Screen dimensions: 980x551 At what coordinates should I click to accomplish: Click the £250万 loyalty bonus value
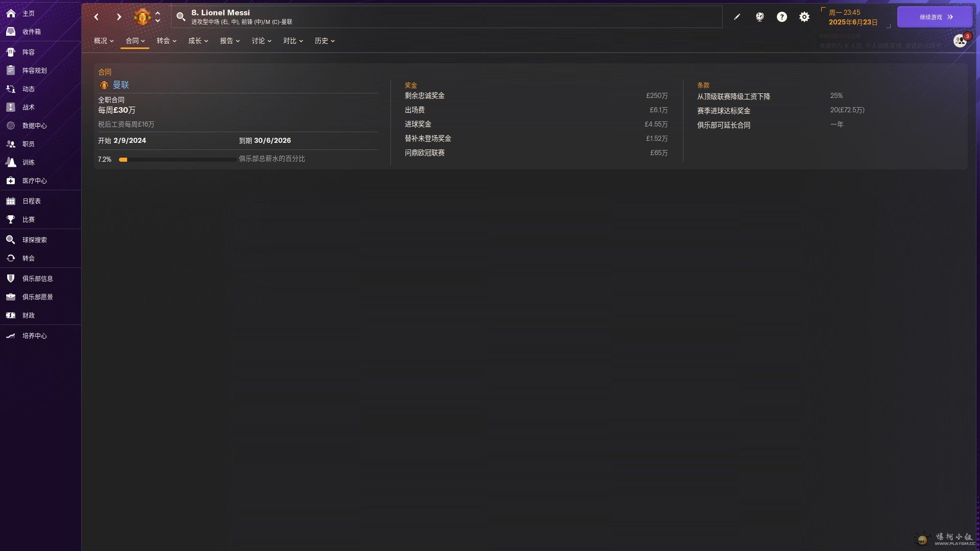point(657,96)
